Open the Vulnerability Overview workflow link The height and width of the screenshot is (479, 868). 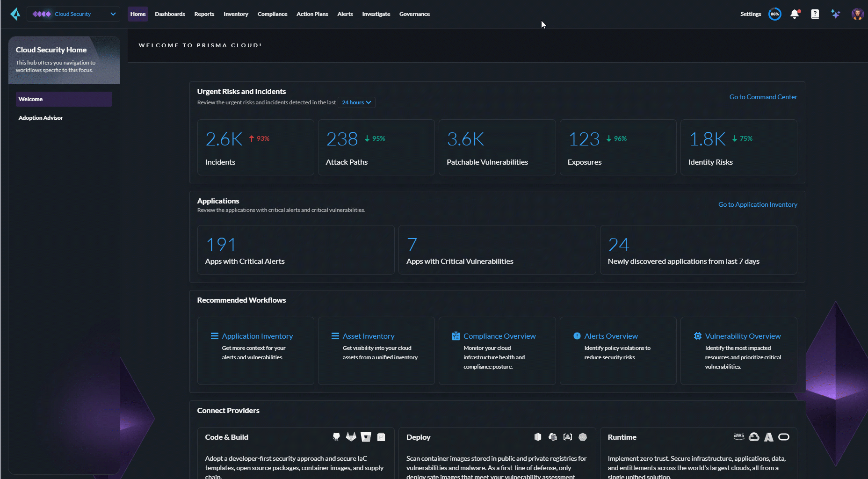743,336
